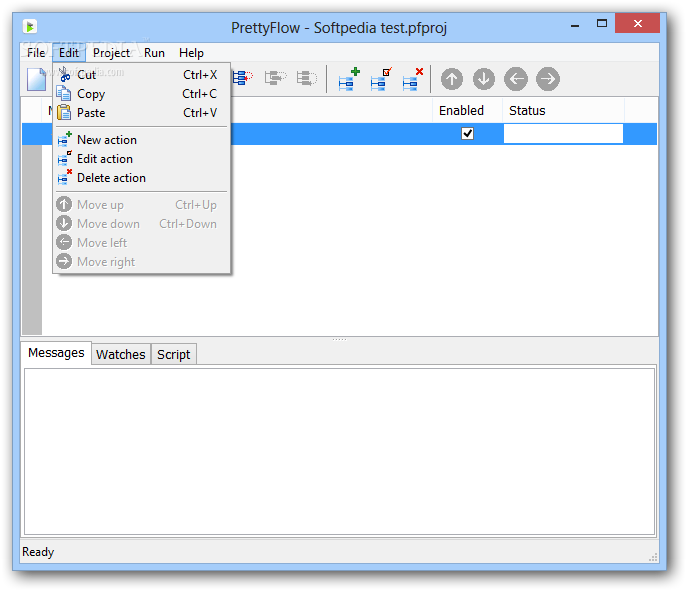Click the Enabled column header
Image resolution: width=687 pixels, height=591 pixels.
pyautogui.click(x=467, y=111)
